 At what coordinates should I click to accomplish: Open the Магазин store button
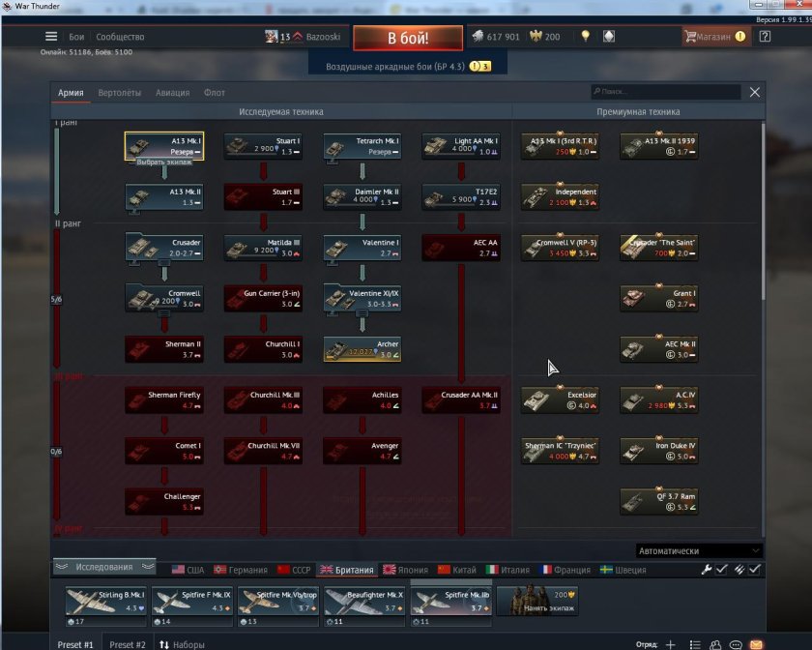pyautogui.click(x=715, y=37)
